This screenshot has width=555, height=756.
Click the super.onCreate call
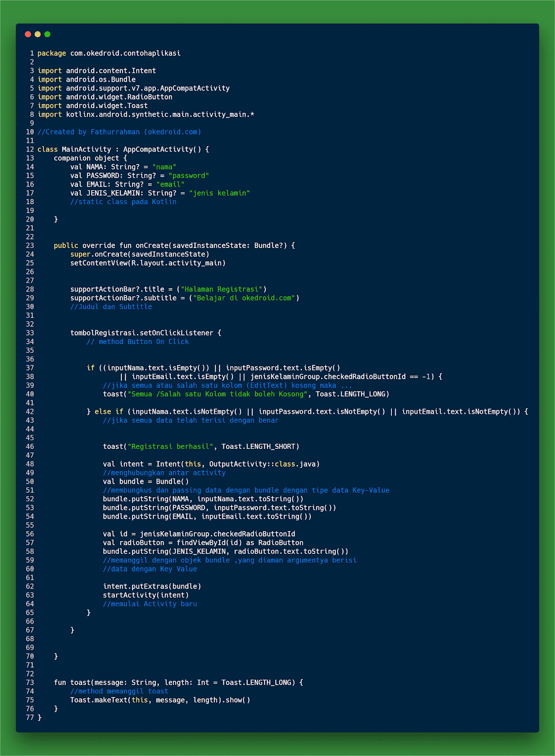[139, 254]
